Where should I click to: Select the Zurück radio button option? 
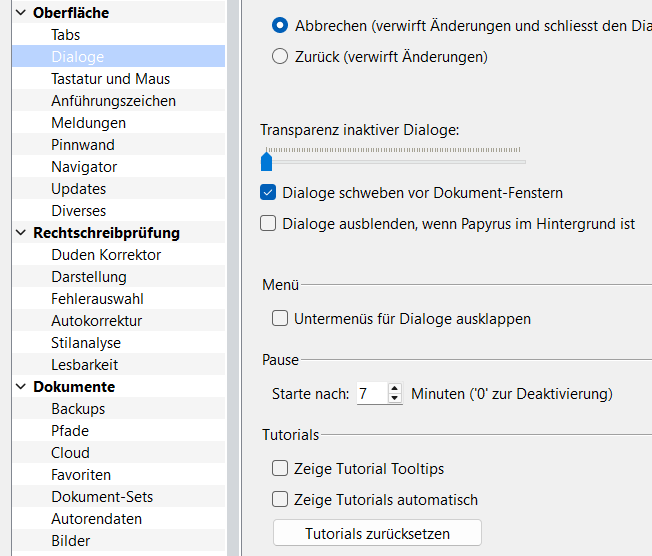(x=281, y=57)
